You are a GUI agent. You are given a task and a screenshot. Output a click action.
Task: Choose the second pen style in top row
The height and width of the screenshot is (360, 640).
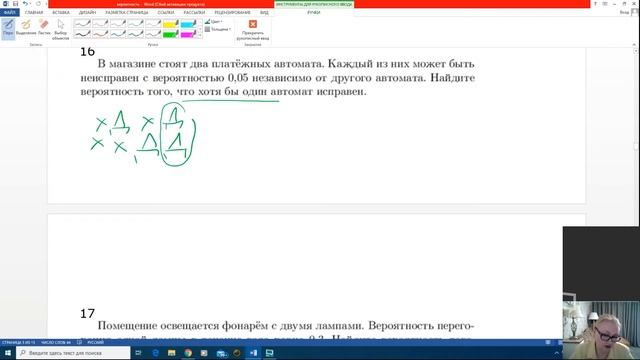click(x=100, y=24)
